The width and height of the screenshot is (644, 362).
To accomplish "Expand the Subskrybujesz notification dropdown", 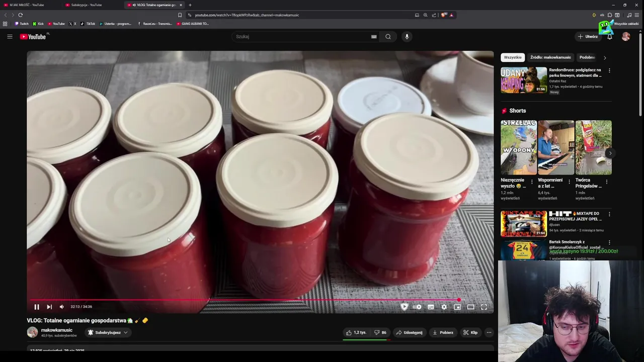I will click(108, 332).
